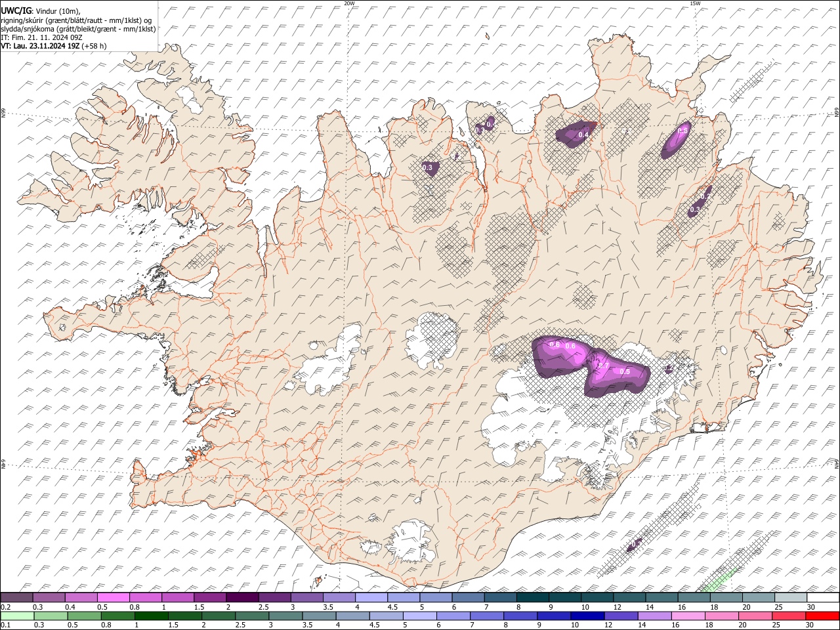Viewport: 840px width, 630px height.
Task: Select the bright red lower swatch above 30
Action: [821, 616]
